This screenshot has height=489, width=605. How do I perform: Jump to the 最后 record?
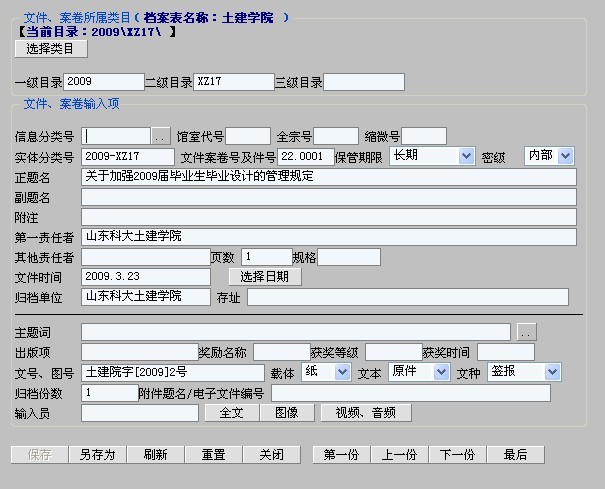tap(516, 455)
